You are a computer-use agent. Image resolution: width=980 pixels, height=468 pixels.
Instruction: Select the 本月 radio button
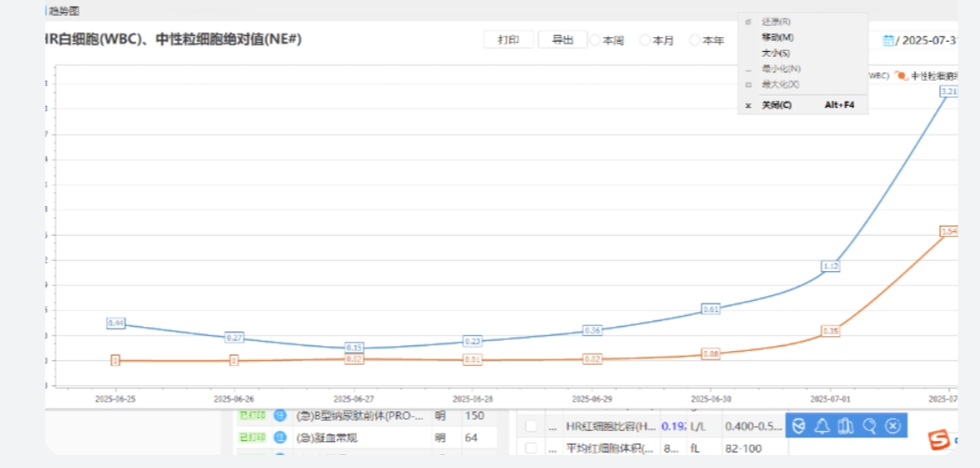[x=645, y=41]
